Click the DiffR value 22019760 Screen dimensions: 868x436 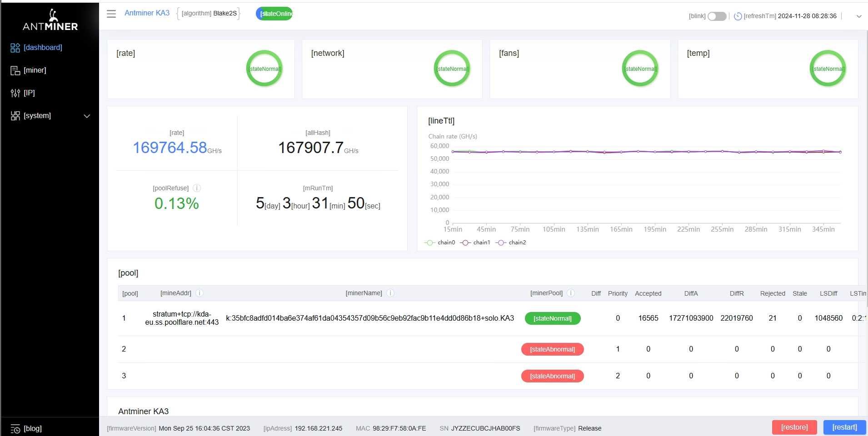[737, 318]
